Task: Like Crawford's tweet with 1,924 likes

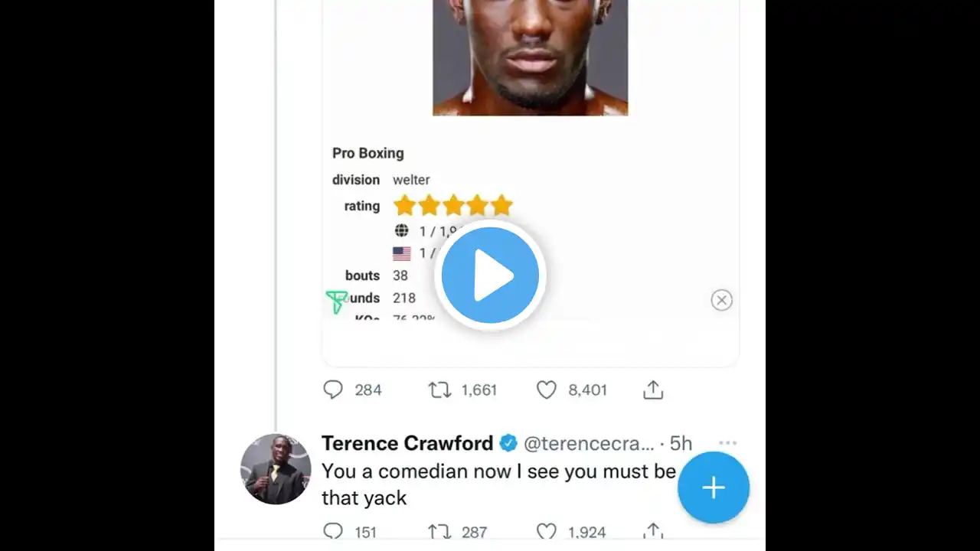Action: (546, 531)
